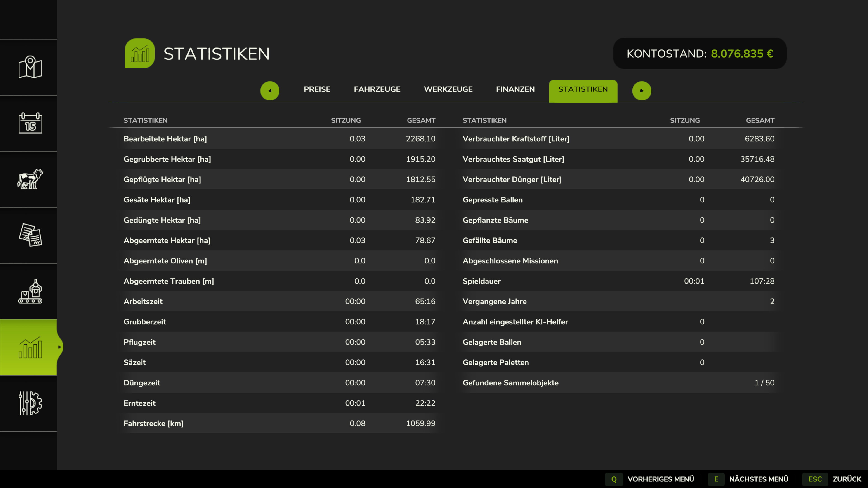Open the map sidebar icon

tap(30, 67)
